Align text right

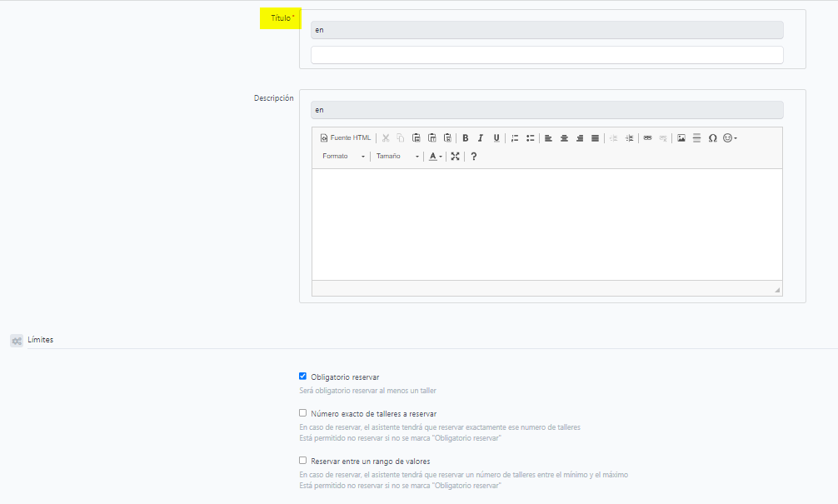[579, 138]
